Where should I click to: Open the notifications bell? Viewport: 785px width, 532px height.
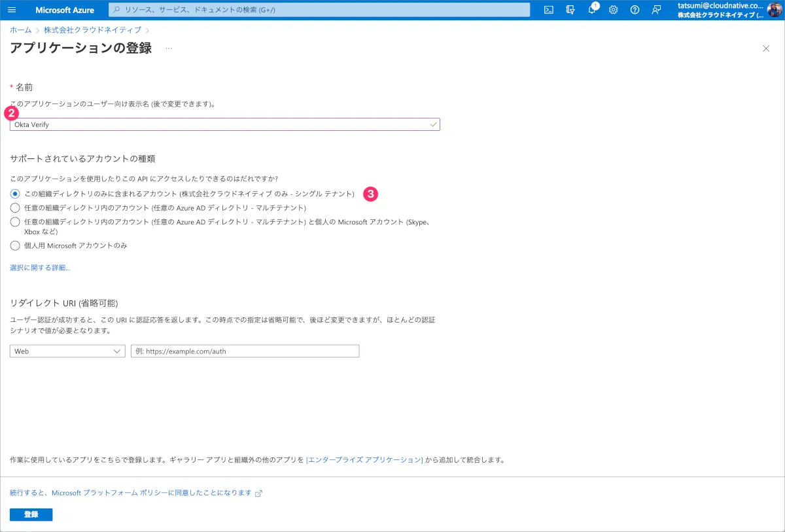(x=592, y=10)
